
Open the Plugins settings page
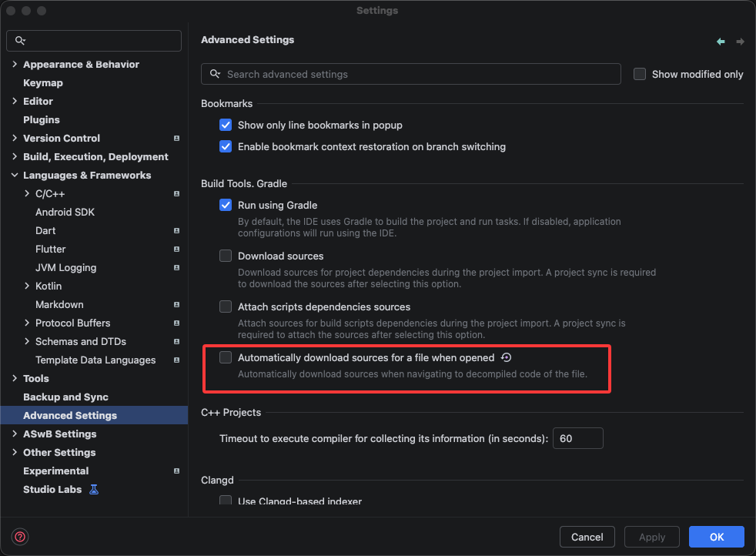(42, 119)
